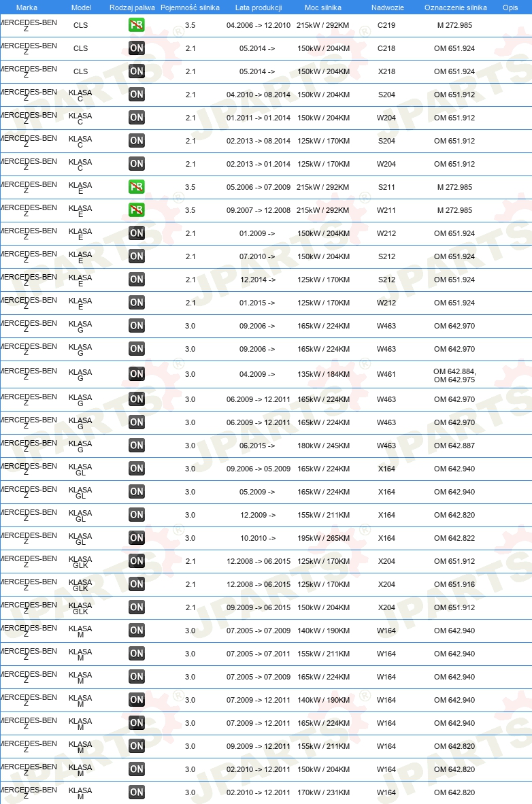Select power value 195kW / 265KM
The width and height of the screenshot is (532, 804).
click(323, 538)
